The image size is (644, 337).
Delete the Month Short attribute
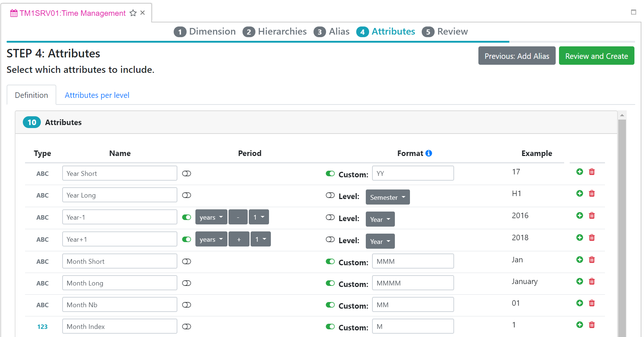pyautogui.click(x=592, y=260)
